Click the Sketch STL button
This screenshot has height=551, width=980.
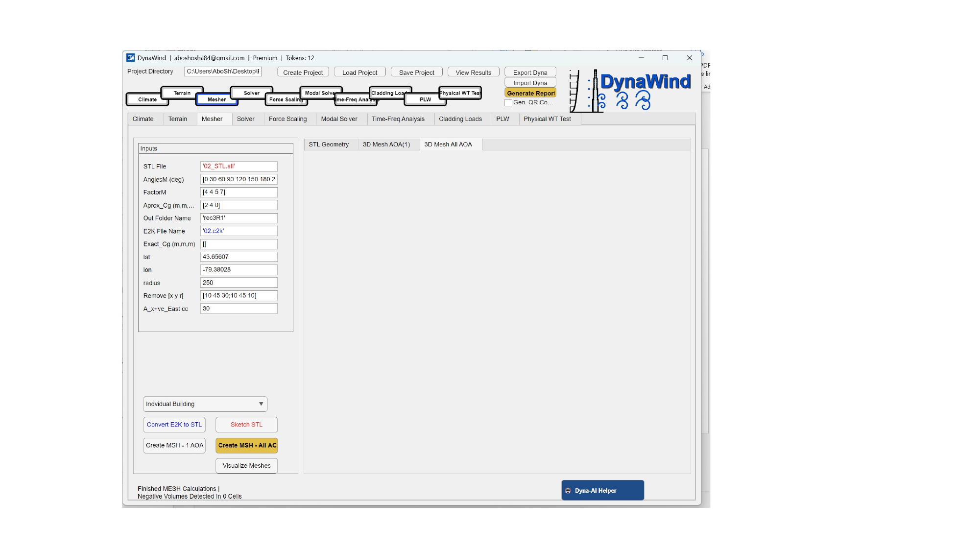[246, 425]
